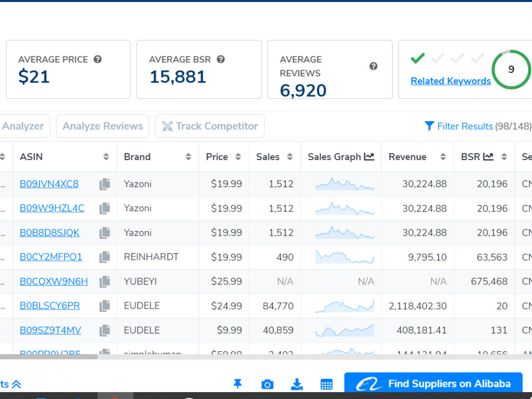532x399 pixels.
Task: Click the green checkmark indicator
Action: pos(417,58)
